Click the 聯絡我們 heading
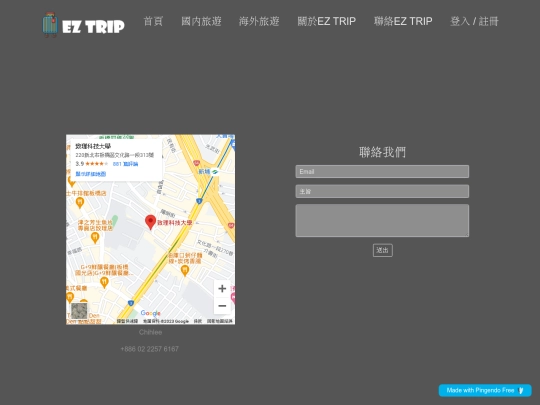The height and width of the screenshot is (405, 540). click(382, 152)
